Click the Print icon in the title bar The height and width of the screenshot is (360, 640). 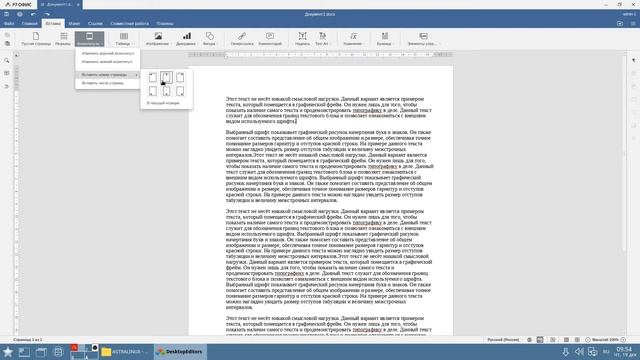tap(20, 14)
